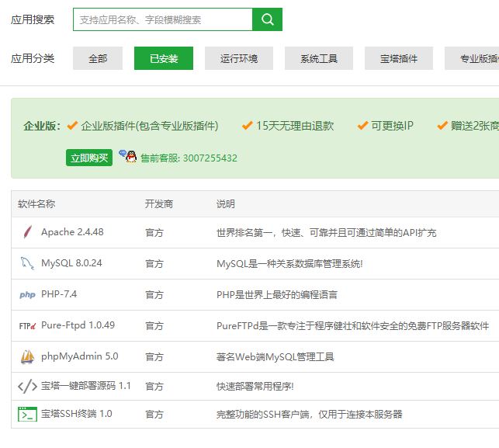The image size is (499, 448).
Task: Click the phpMyAdmin sailboat icon
Action: [27, 356]
